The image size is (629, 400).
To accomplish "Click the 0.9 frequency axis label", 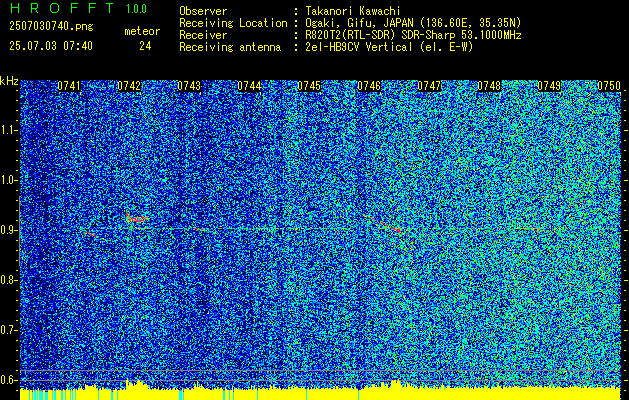I will pyautogui.click(x=8, y=230).
